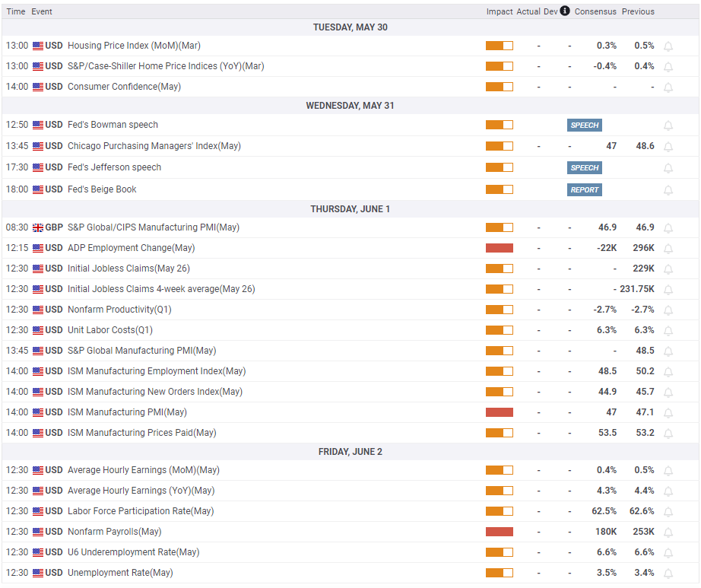This screenshot has height=588, width=701.
Task: Open Nonfarm Payrolls(May) event details
Action: (x=115, y=532)
